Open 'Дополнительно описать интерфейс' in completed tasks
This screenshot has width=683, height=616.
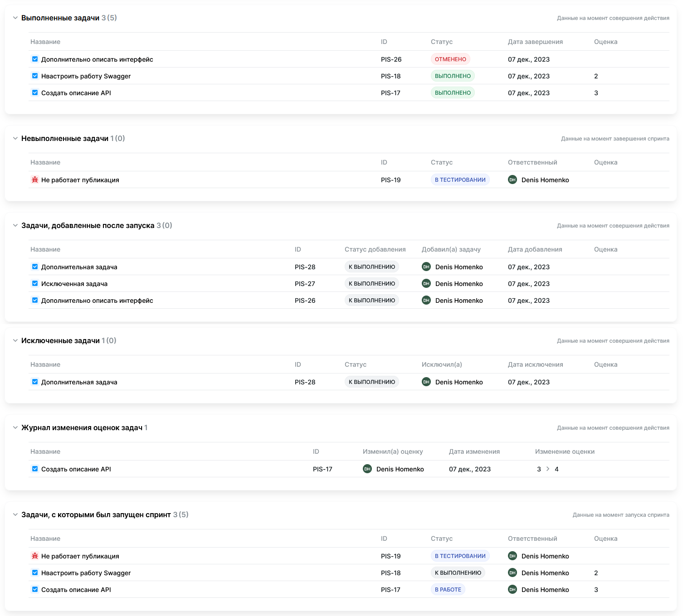[97, 60]
